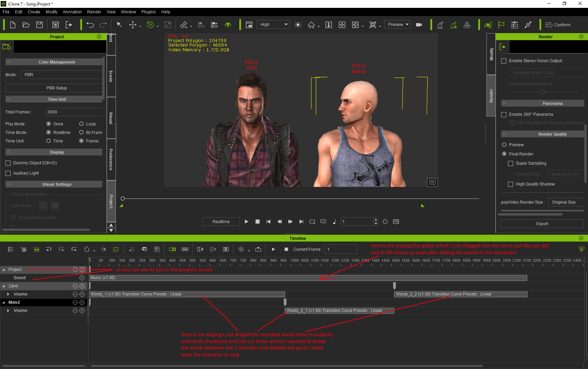The image size is (588, 369).
Task: Open the File menu
Action: point(6,12)
